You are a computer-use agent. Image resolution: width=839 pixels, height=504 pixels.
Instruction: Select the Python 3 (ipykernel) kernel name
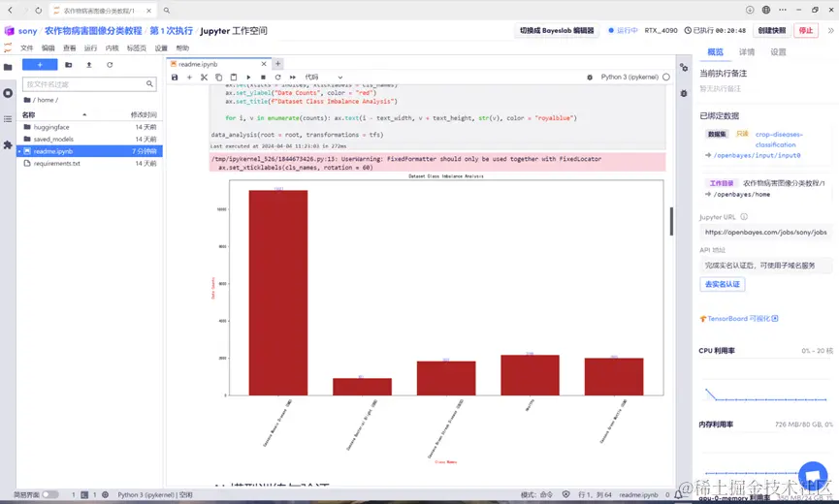pyautogui.click(x=629, y=77)
